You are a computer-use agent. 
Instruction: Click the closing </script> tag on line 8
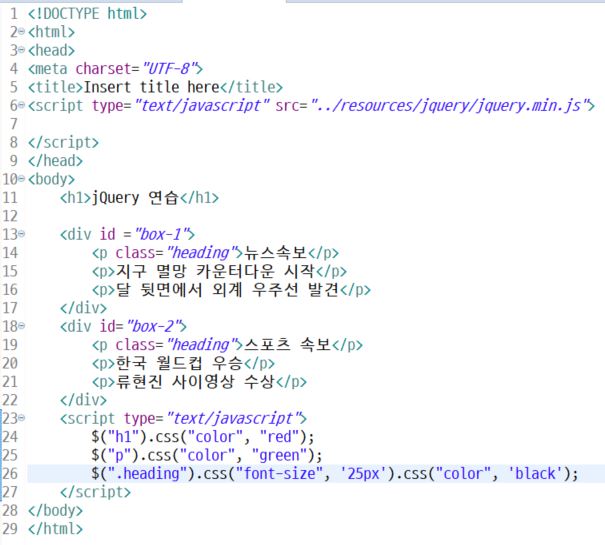pos(63,142)
